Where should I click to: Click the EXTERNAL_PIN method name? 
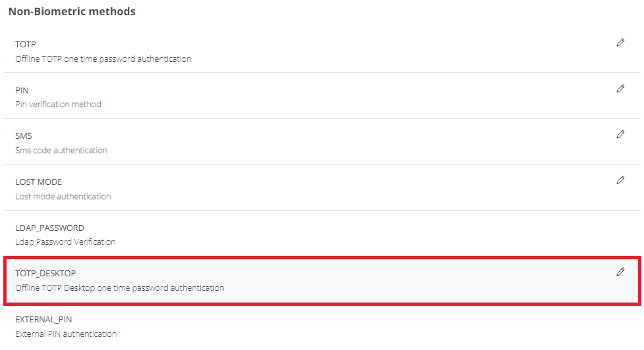tap(43, 320)
